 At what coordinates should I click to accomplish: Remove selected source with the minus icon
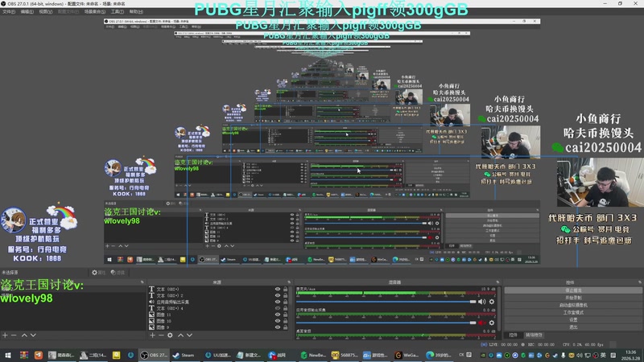pos(161,335)
